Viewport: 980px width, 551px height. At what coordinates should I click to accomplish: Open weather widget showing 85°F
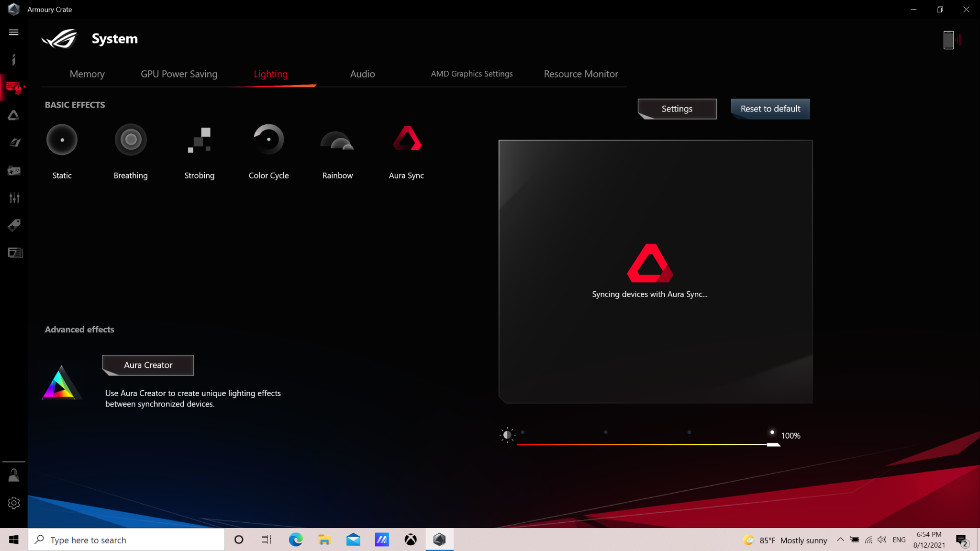pyautogui.click(x=785, y=540)
